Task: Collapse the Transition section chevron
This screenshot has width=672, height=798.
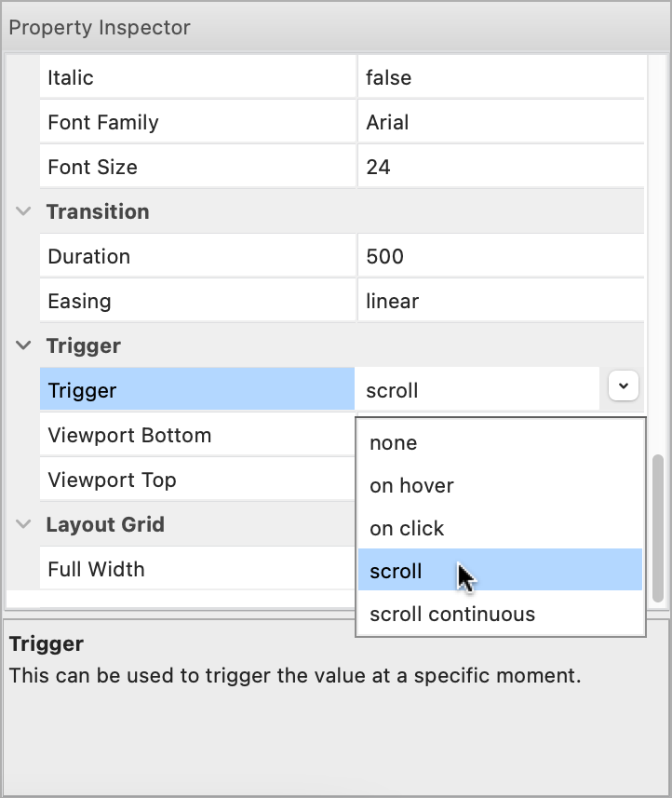Action: point(23,212)
